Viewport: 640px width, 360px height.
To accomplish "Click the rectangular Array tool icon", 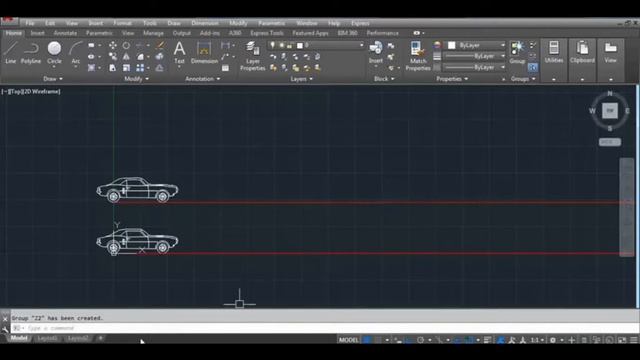I will [x=140, y=68].
